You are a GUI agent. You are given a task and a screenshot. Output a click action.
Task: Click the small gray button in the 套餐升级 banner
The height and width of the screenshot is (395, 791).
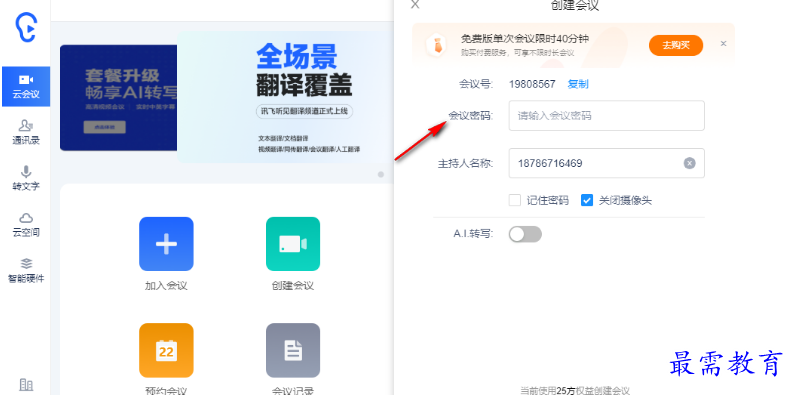[x=104, y=127]
